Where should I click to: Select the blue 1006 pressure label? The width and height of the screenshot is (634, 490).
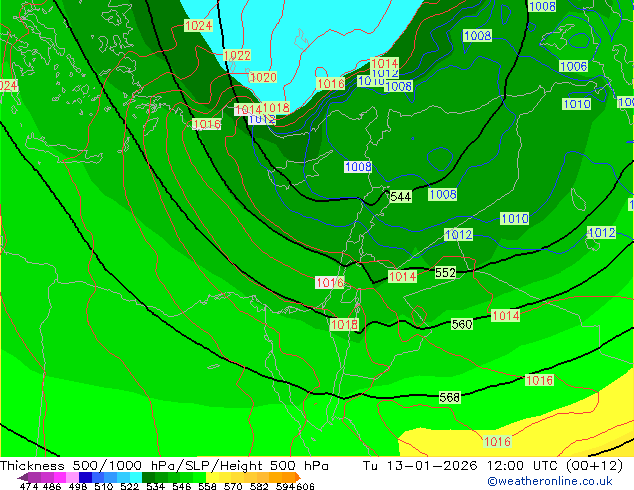[573, 66]
